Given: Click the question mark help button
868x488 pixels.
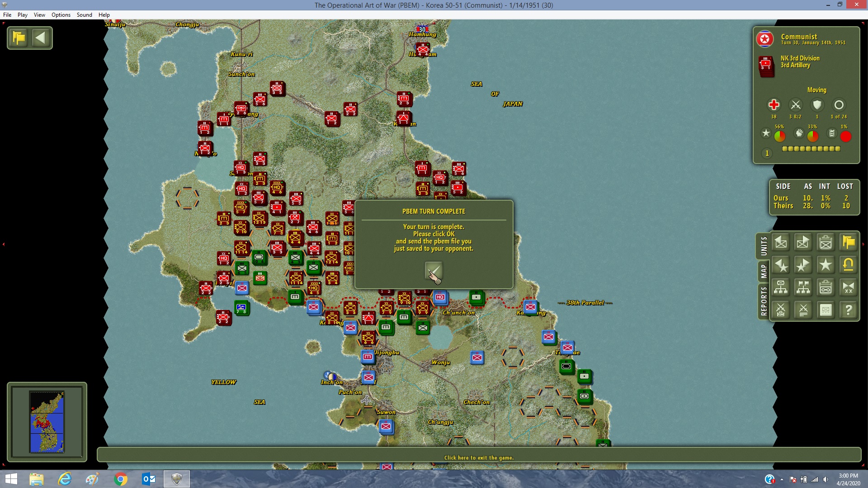Looking at the screenshot, I should point(849,310).
